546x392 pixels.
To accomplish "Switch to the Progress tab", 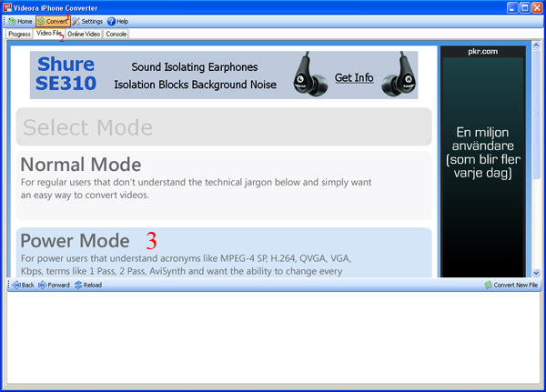I will tap(19, 35).
